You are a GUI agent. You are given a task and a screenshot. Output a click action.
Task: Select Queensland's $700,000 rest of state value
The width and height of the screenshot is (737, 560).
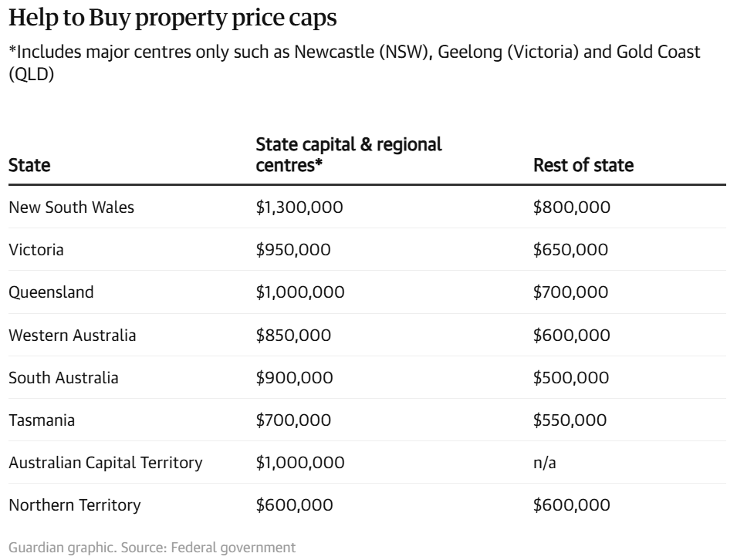point(570,292)
